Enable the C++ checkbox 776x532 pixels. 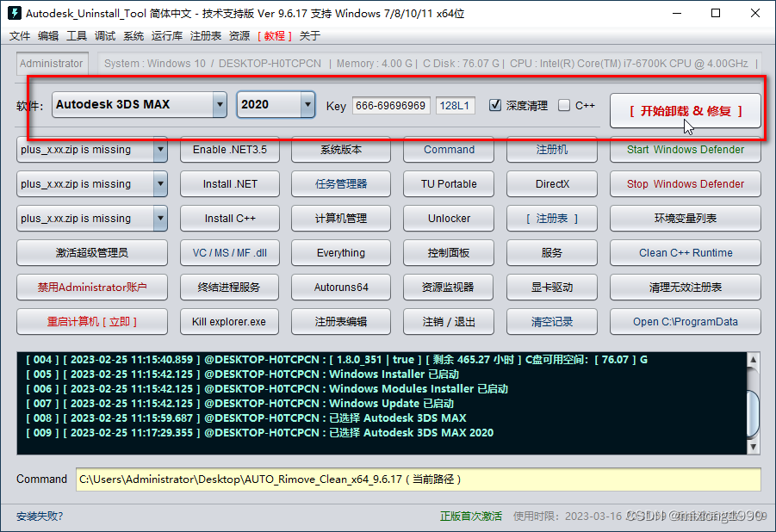point(563,105)
